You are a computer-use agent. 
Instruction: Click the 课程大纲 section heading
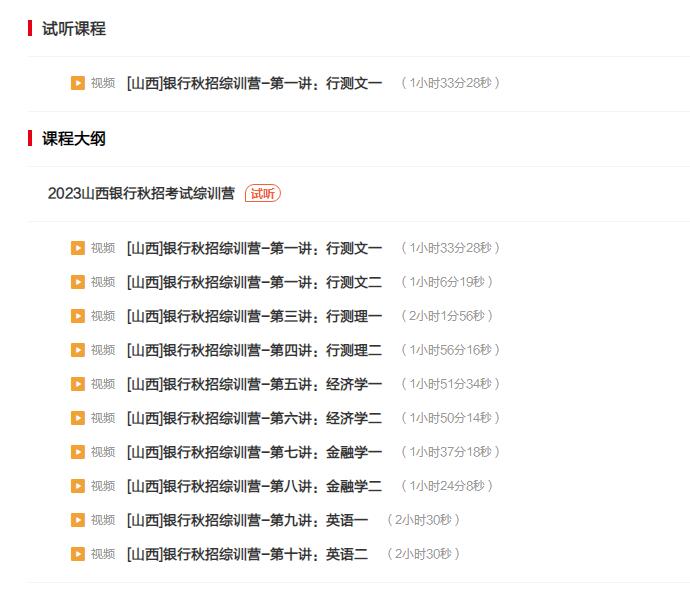pos(73,139)
